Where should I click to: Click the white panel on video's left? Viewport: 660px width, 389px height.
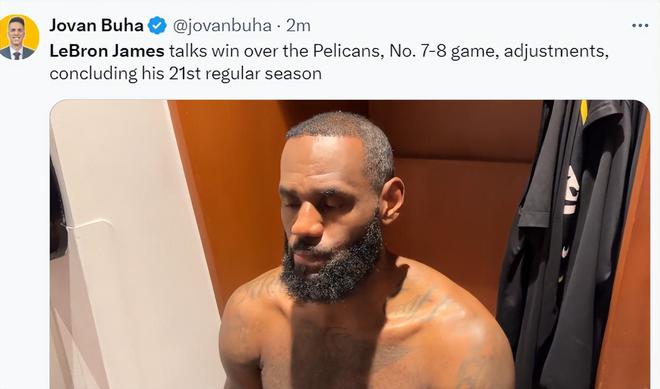click(x=126, y=244)
